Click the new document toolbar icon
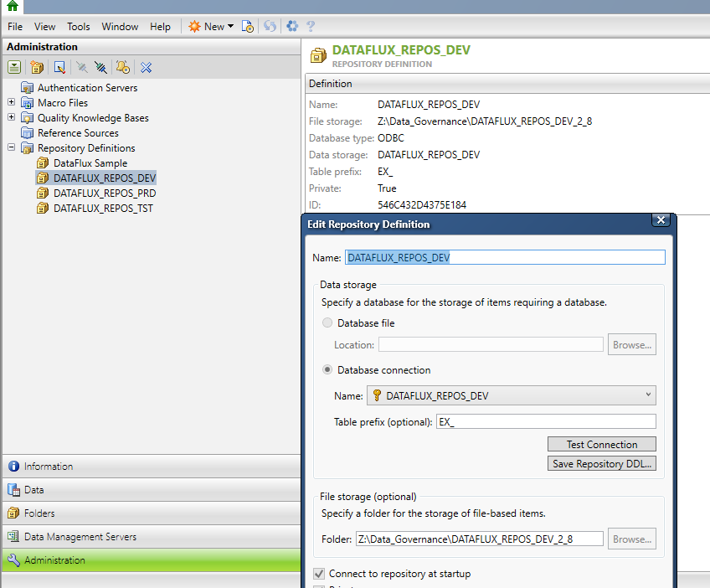The width and height of the screenshot is (710, 588). tap(248, 26)
